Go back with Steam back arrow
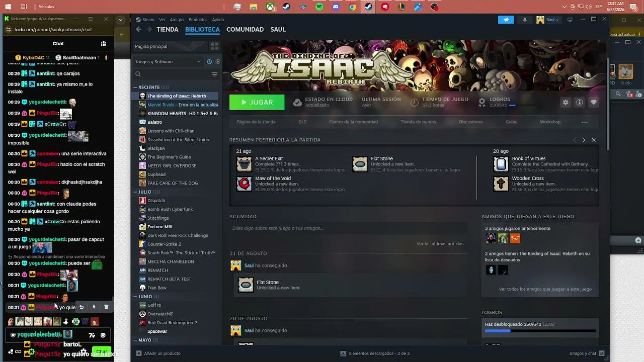 [139, 29]
